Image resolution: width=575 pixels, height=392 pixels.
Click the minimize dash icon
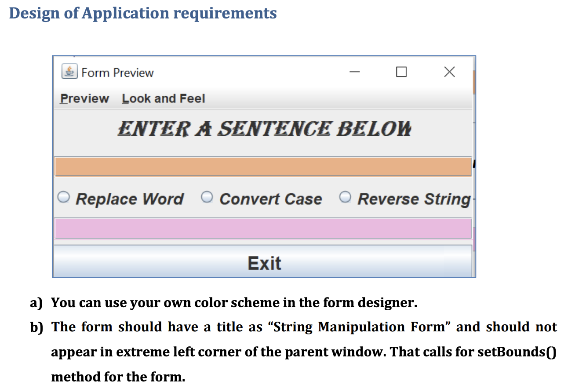[354, 72]
